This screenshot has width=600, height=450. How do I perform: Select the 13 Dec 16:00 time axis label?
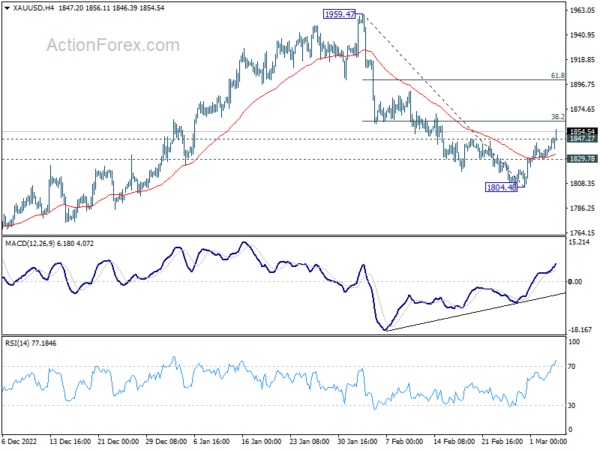click(x=70, y=442)
